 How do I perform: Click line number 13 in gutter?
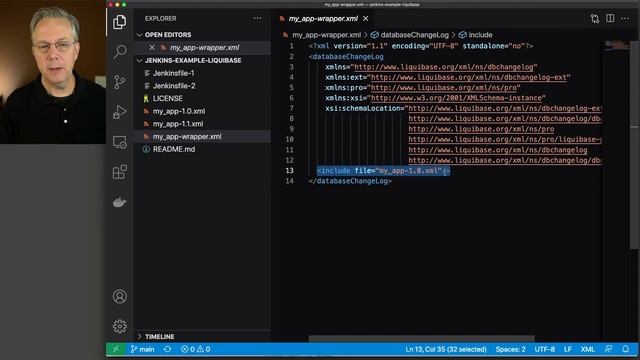pos(289,171)
